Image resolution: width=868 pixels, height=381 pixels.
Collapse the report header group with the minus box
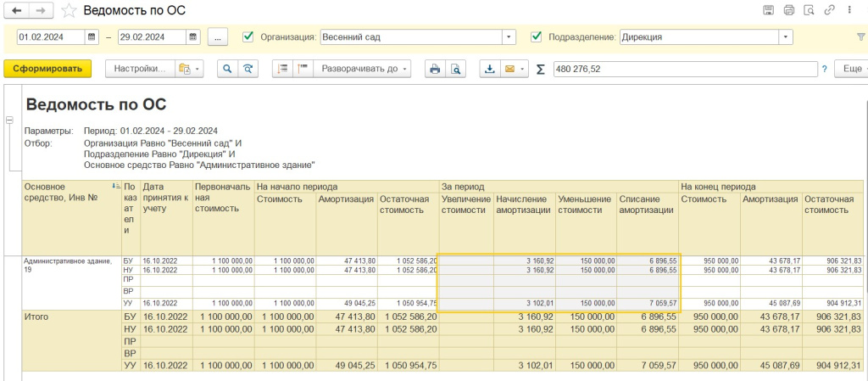pos(8,120)
